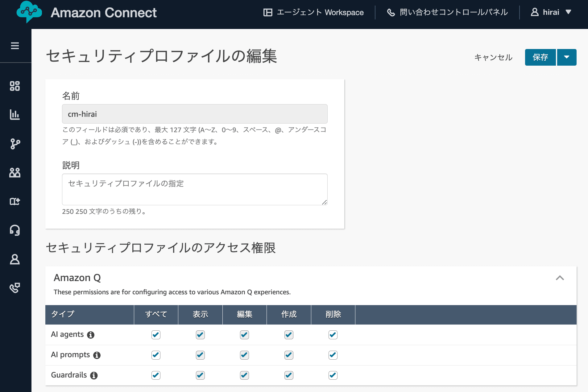Click the 説明 description text area

coord(195,189)
